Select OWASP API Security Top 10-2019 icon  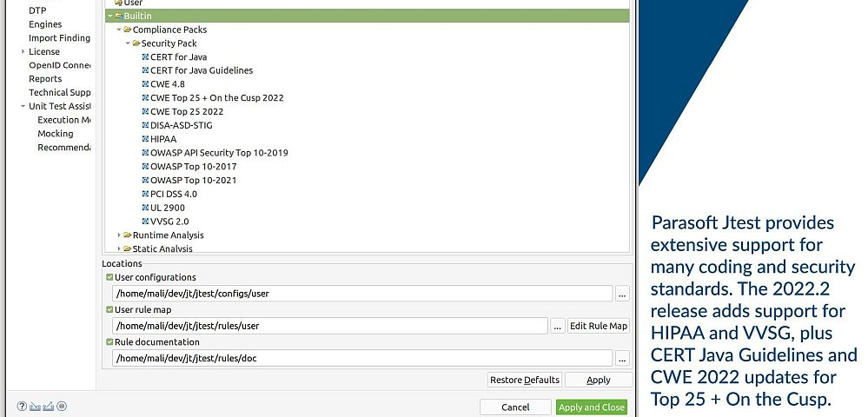pyautogui.click(x=146, y=153)
